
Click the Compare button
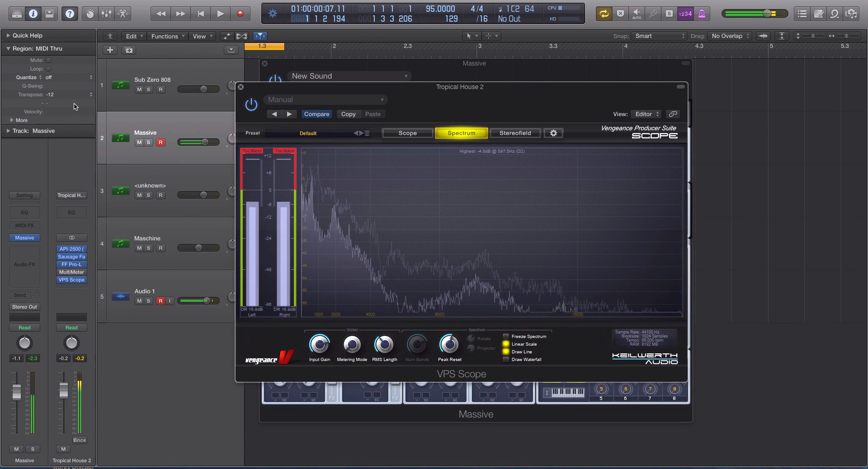pyautogui.click(x=316, y=114)
